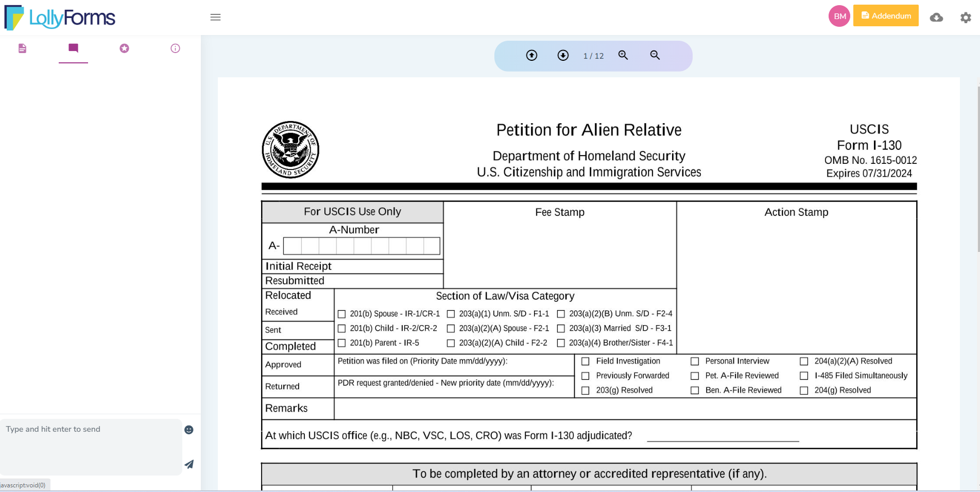Click the PDR request granted/denied field

(454, 386)
